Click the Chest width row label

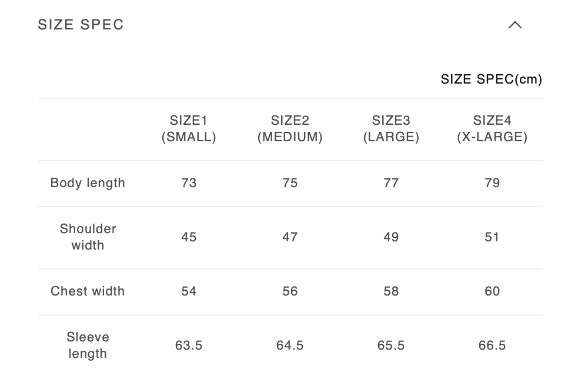coord(88,291)
